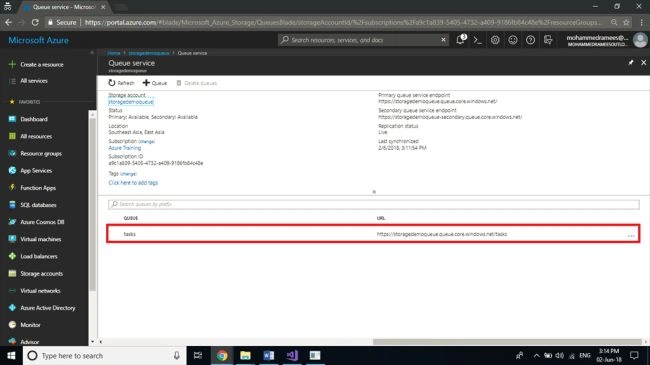The image size is (650, 365).
Task: Open Resource groups icon in sidebar
Action: (x=12, y=153)
